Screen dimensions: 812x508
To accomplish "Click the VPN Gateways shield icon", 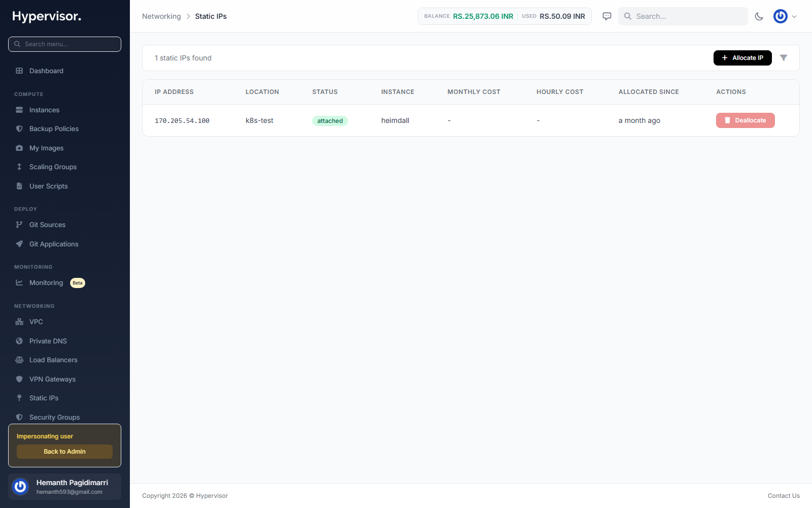I will pos(19,379).
